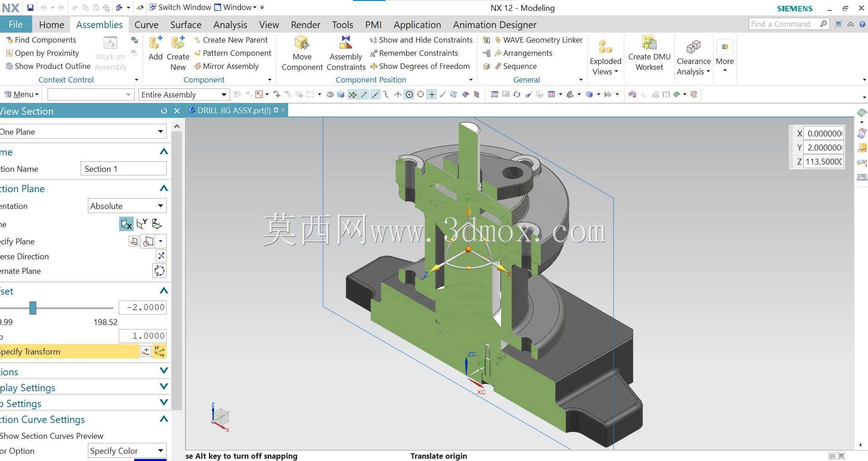Click the Mirror Assembly icon
Image resolution: width=868 pixels, height=461 pixels.
click(198, 66)
